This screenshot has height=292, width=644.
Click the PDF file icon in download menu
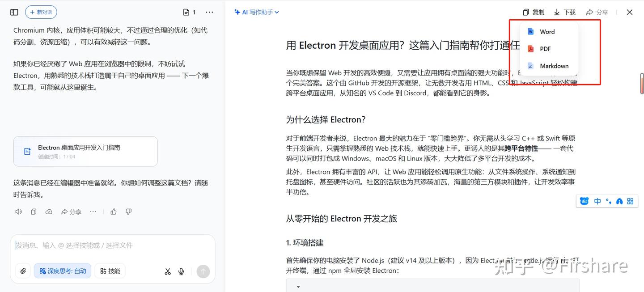pyautogui.click(x=530, y=49)
